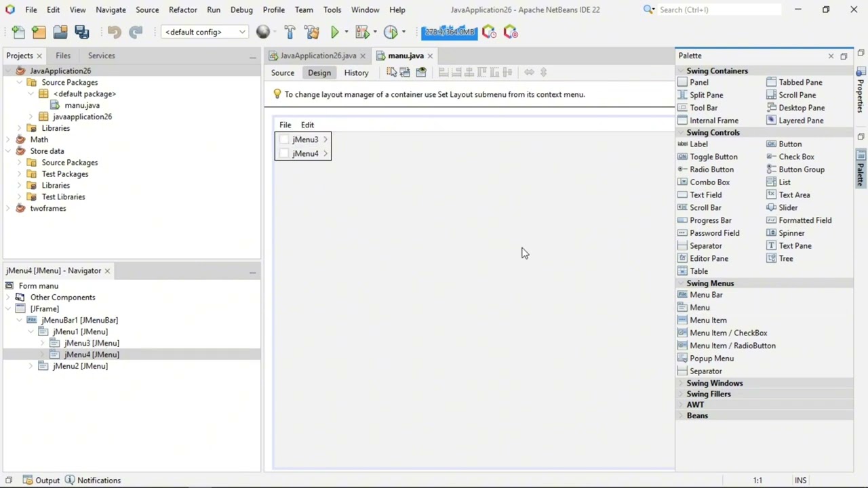Click the Build Project hammer icon

pyautogui.click(x=290, y=32)
